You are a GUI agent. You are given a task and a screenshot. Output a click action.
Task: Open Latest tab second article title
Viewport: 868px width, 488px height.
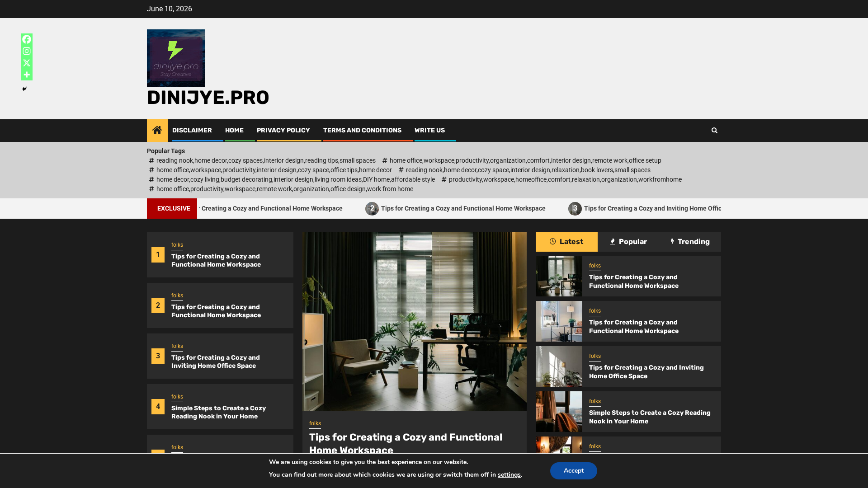tap(634, 327)
